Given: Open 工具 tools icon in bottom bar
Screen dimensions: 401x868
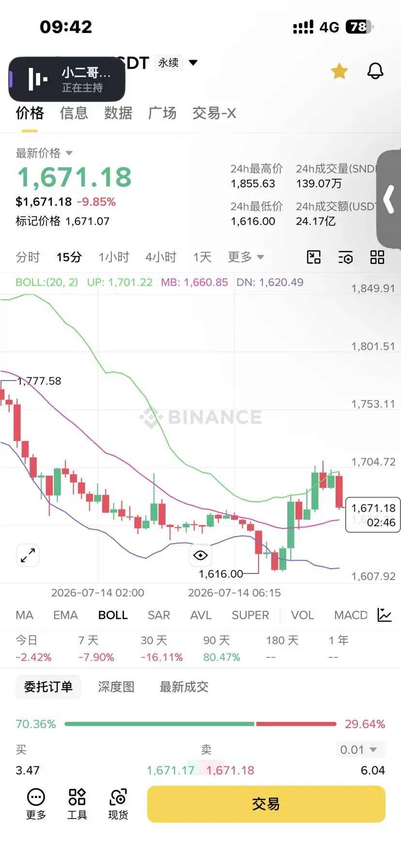Looking at the screenshot, I should (x=77, y=804).
